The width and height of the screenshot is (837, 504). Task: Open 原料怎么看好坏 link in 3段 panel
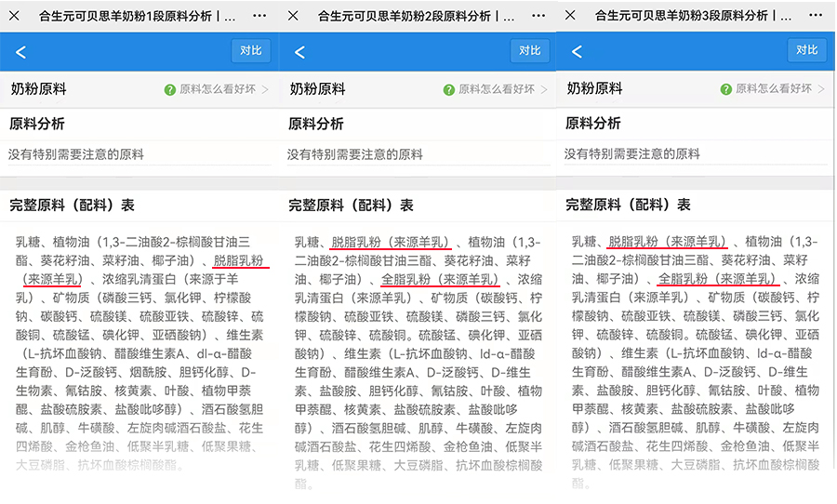pyautogui.click(x=774, y=89)
